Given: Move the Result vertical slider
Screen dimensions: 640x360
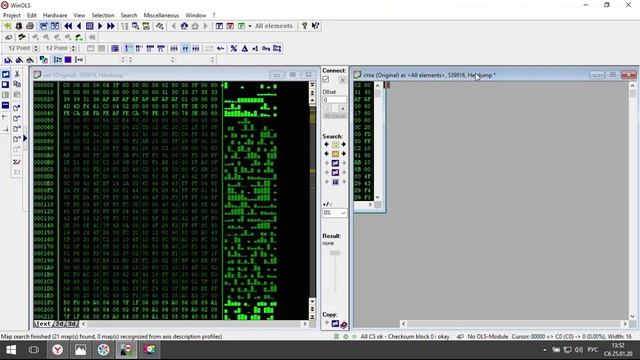Looking at the screenshot, I should click(x=335, y=253).
